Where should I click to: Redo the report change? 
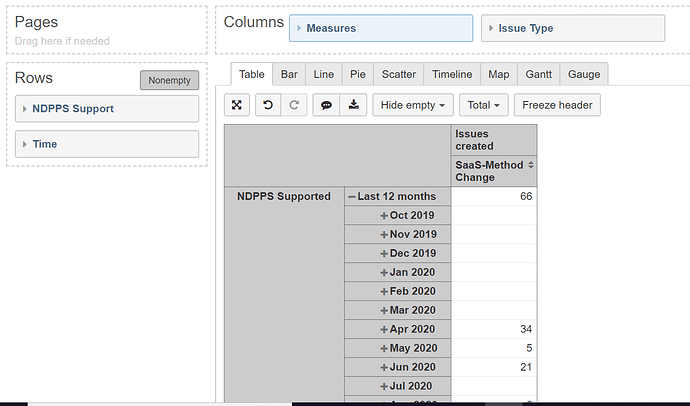294,105
